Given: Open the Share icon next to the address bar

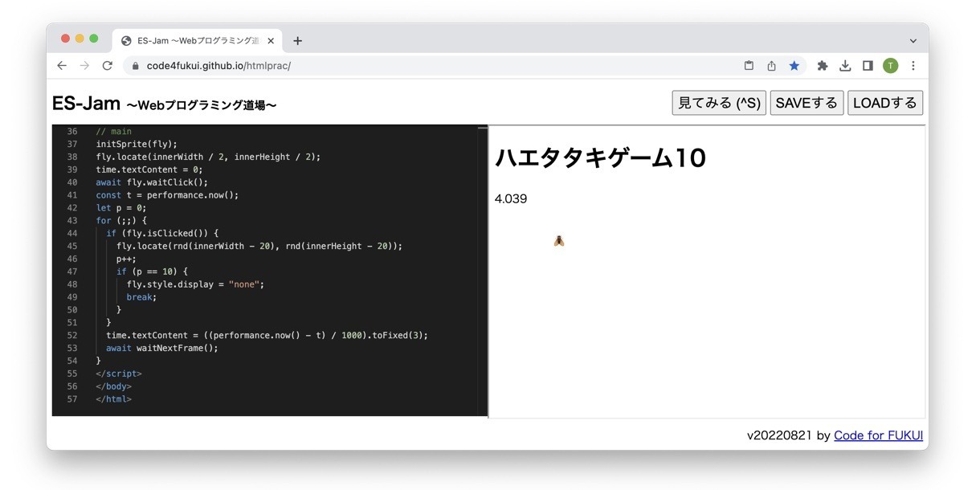Looking at the screenshot, I should [771, 65].
